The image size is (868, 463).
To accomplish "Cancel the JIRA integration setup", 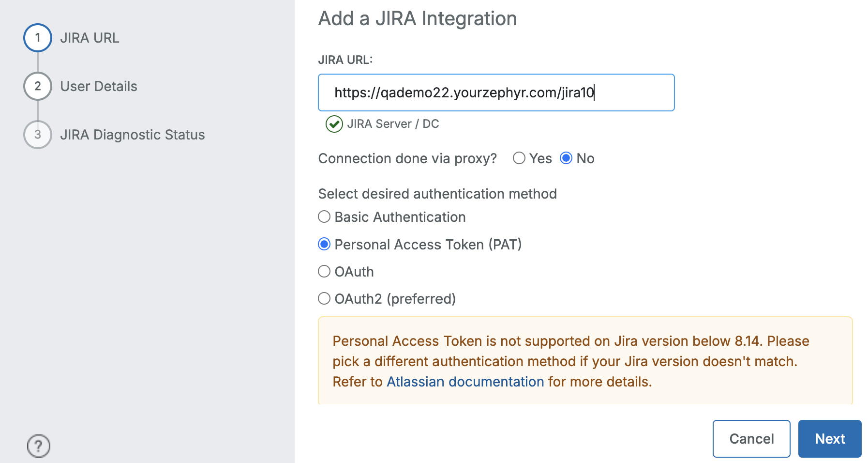I will 751,438.
